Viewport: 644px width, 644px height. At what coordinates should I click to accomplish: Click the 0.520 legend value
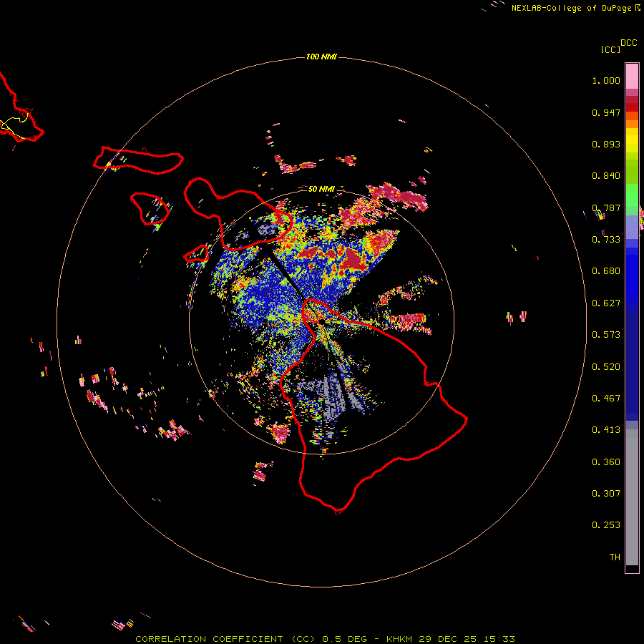(606, 367)
